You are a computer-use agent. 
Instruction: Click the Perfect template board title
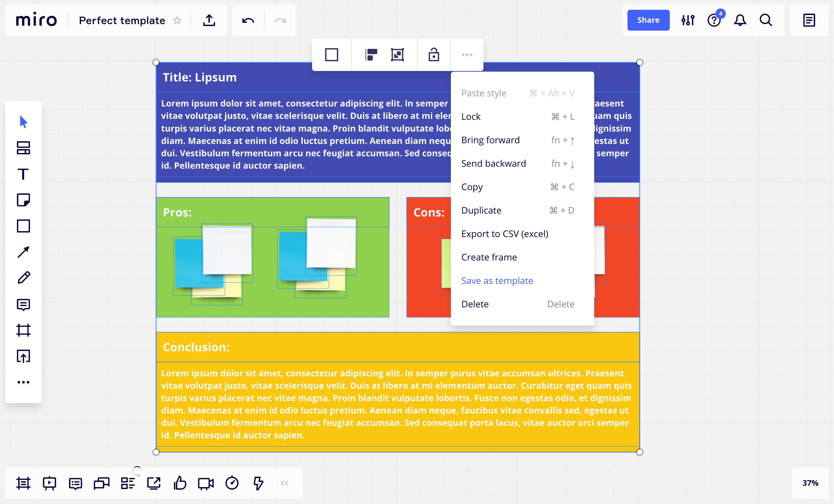point(122,21)
